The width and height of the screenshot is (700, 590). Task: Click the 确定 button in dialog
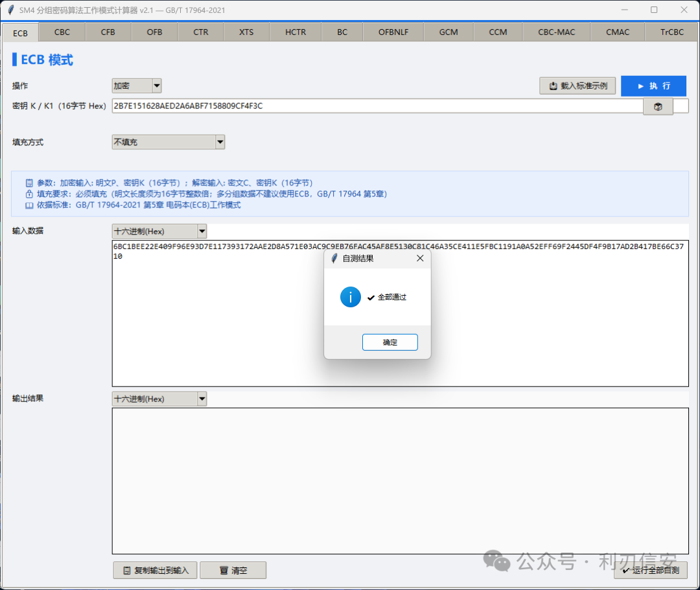point(390,342)
